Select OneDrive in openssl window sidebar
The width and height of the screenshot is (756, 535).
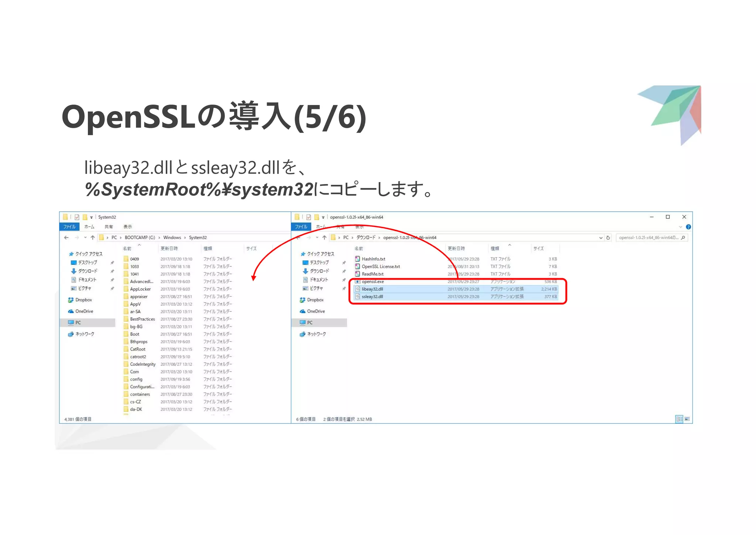click(x=313, y=311)
